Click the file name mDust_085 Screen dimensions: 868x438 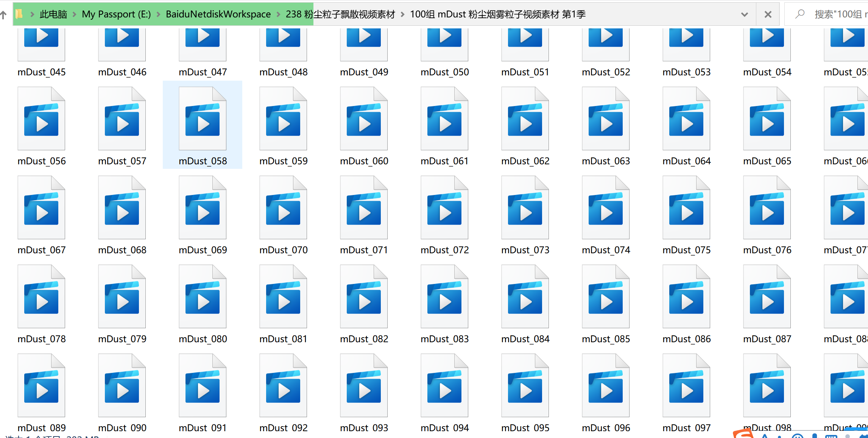(x=606, y=339)
